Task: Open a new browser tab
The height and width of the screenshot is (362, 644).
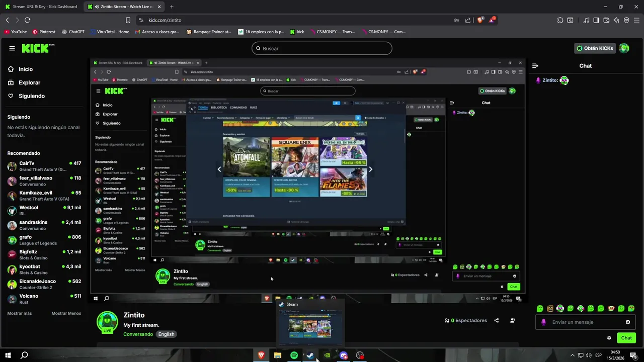Action: [172, 7]
